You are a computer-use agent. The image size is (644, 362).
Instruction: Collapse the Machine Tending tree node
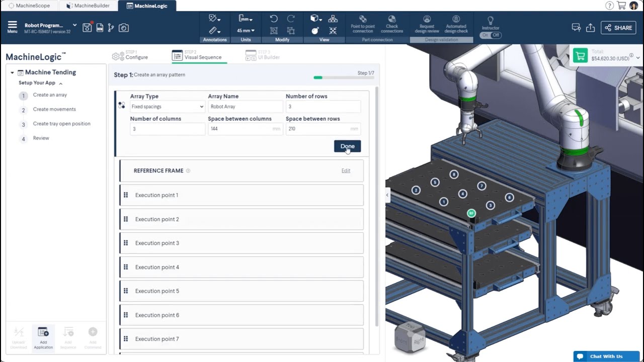12,72
